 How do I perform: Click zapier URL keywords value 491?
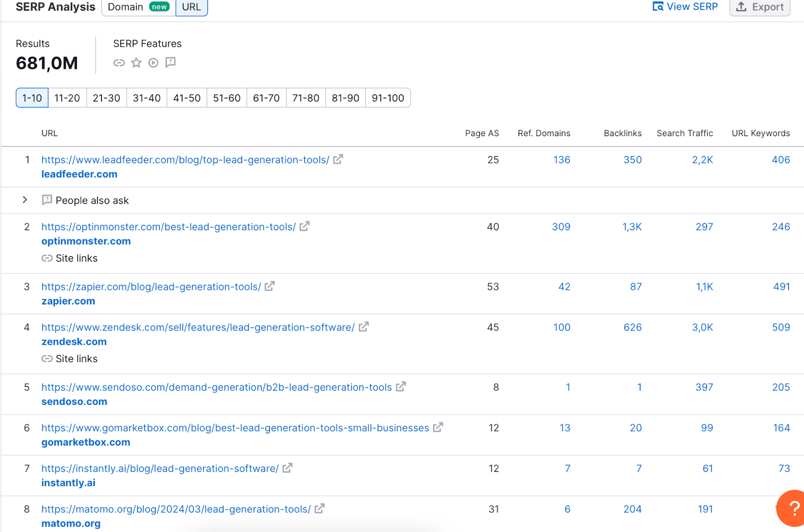781,287
